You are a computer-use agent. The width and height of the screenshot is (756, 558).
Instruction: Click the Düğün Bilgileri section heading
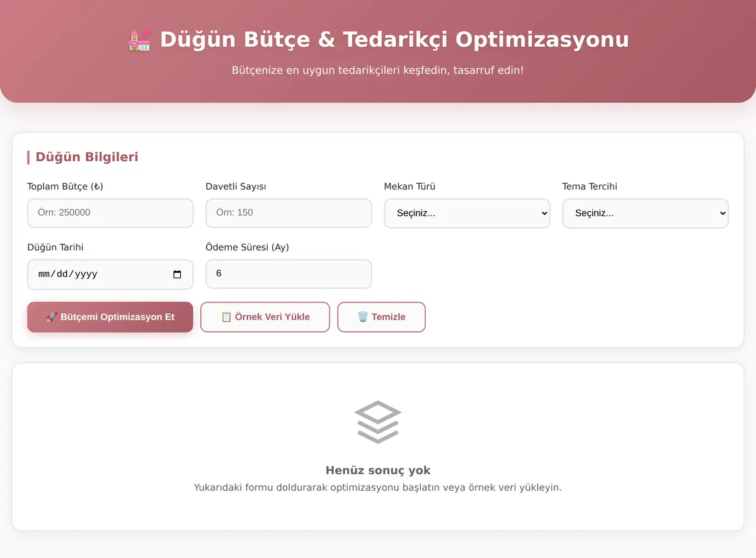coord(87,157)
